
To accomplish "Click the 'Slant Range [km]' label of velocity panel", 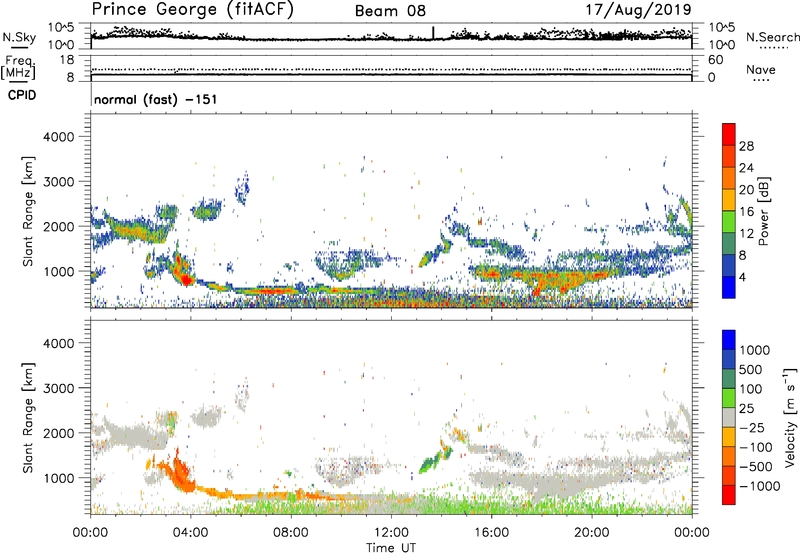I will 28,418.
